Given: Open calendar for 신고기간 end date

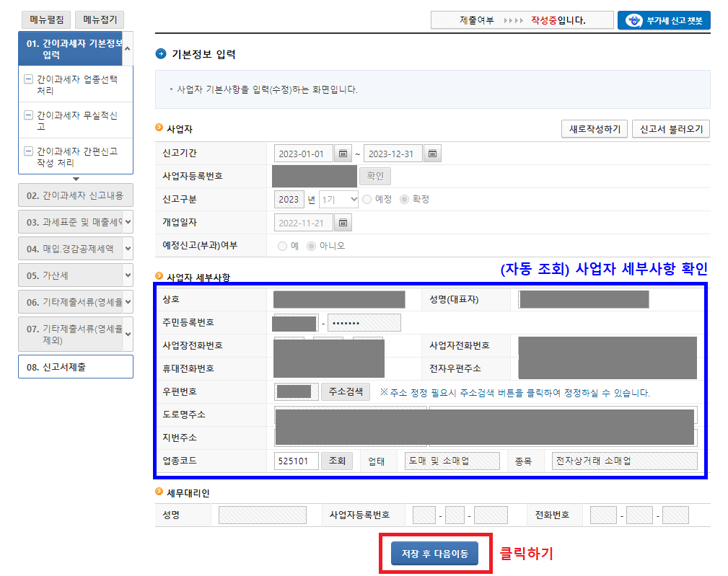Looking at the screenshot, I should [431, 154].
